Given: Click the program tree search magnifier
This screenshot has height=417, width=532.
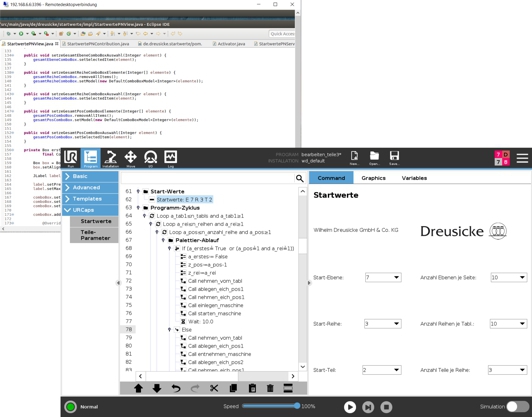Looking at the screenshot, I should [x=299, y=178].
